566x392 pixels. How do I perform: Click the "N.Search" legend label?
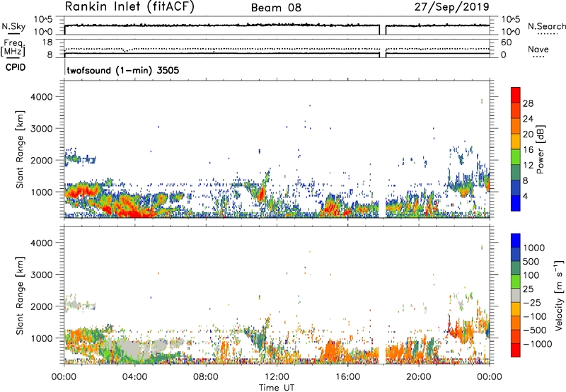click(547, 26)
